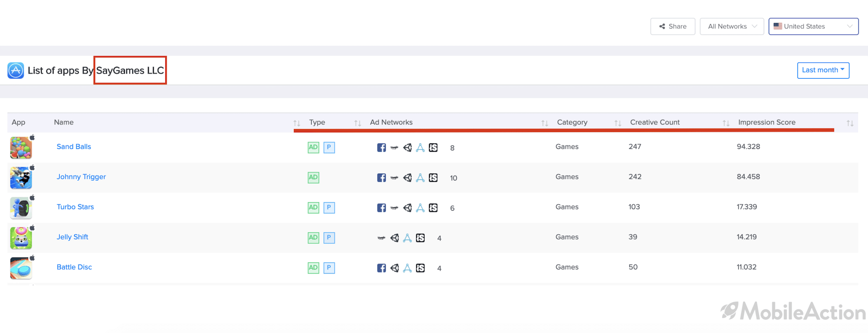Click creative count 242 for Johnny Trigger
This screenshot has height=333, width=868.
[x=635, y=177]
